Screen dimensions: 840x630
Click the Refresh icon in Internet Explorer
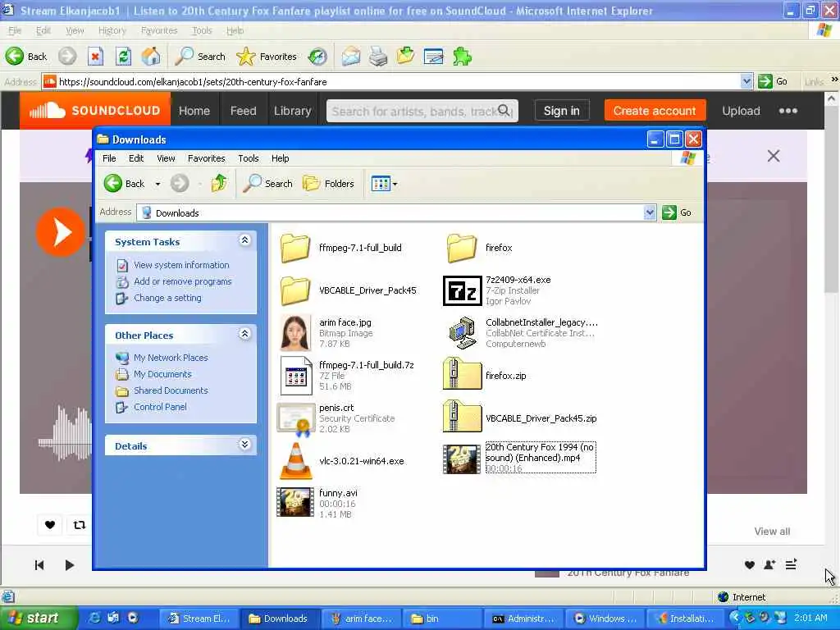click(124, 57)
